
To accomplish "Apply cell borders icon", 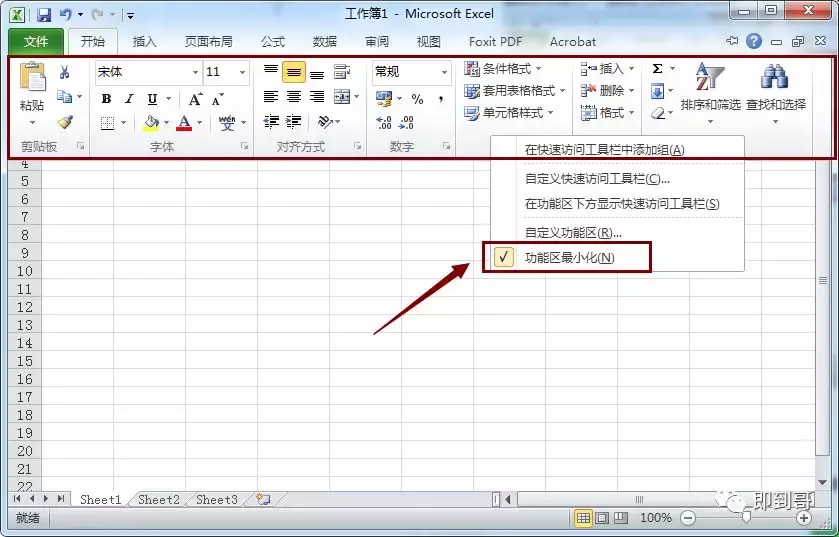I will [x=108, y=124].
